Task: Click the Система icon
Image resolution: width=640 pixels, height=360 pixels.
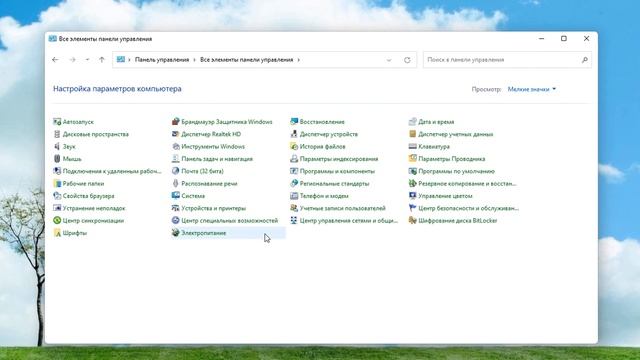Action: 176,196
